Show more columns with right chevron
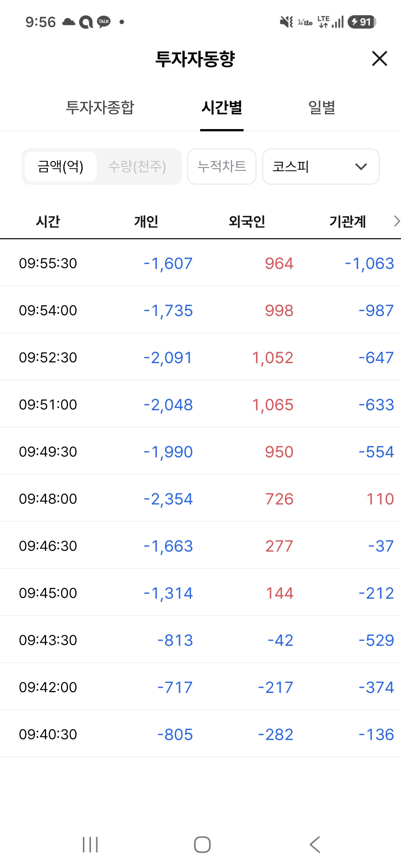Screen dimensions: 401x868 [x=397, y=221]
